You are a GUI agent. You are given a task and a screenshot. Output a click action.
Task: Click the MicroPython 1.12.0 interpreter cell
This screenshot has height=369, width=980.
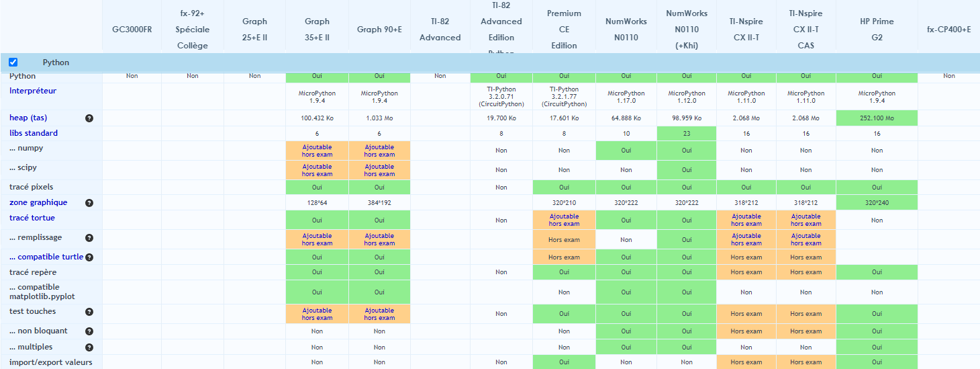click(687, 97)
